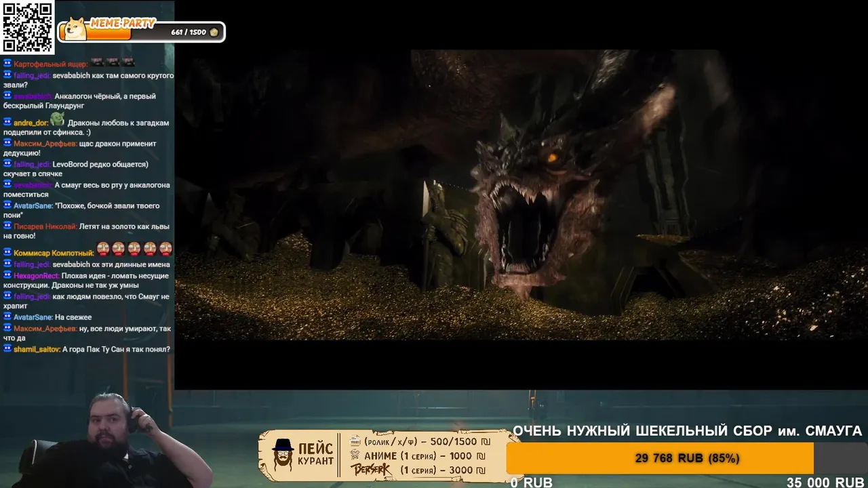Click the 'MEME PARTY' title text
Viewport: 868px width, 488px height.
tap(123, 23)
